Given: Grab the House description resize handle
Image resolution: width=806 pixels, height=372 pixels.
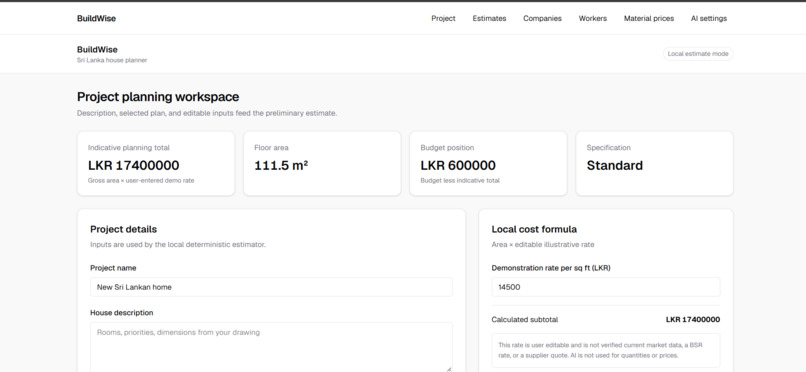Looking at the screenshot, I should (449, 368).
